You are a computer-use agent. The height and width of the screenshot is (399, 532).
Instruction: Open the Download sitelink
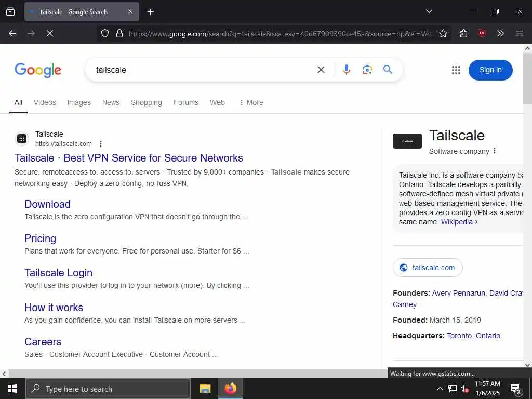[x=47, y=204]
